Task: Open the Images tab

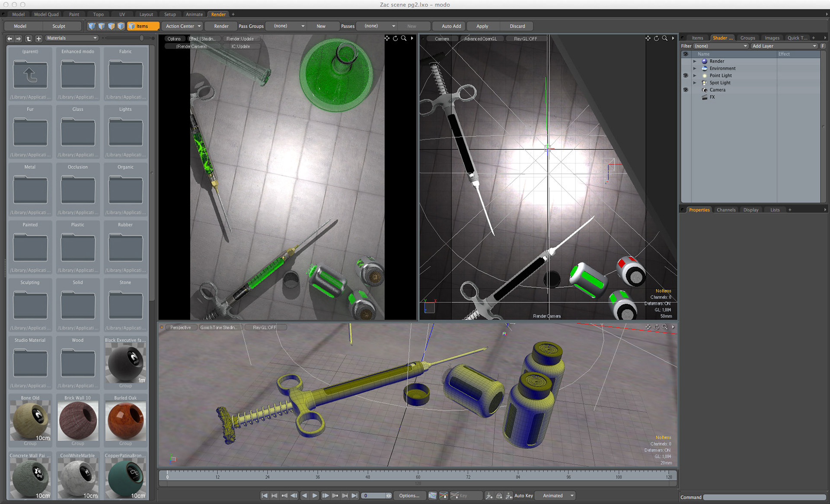Action: point(772,38)
